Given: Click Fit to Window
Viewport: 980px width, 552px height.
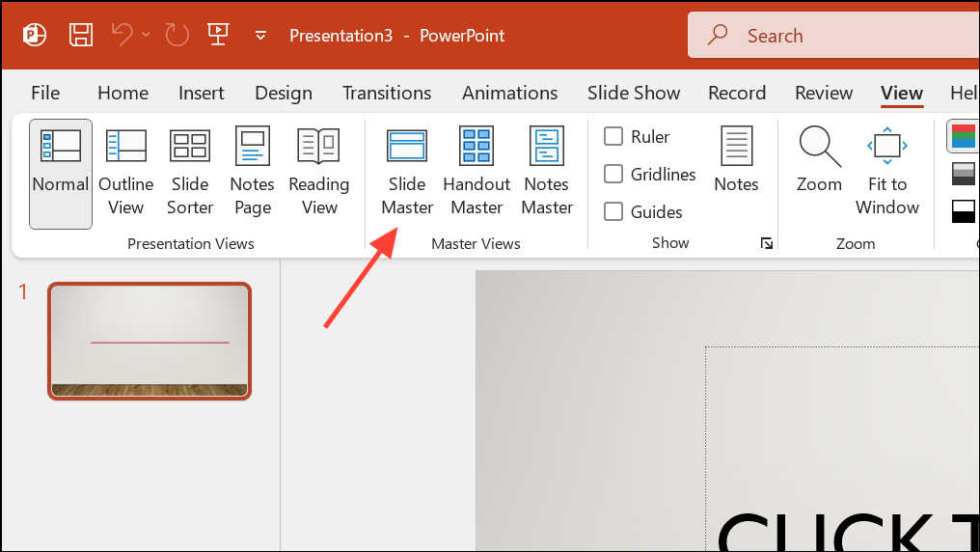Looking at the screenshot, I should click(886, 171).
